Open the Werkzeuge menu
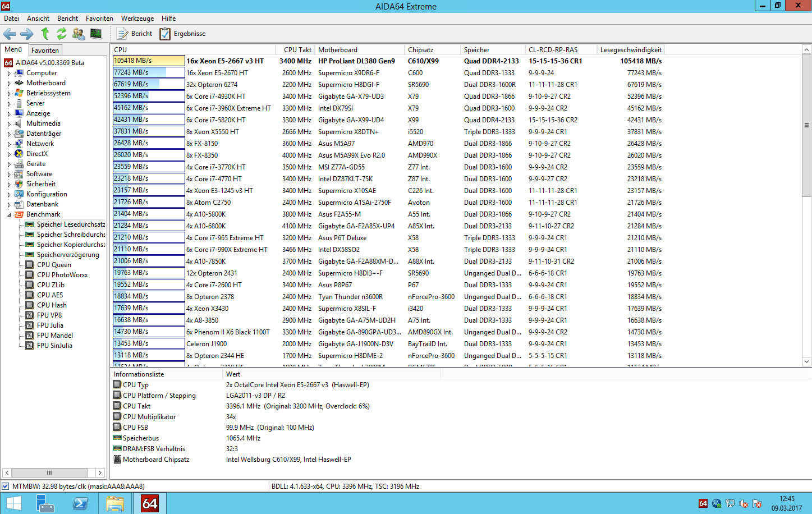The image size is (812, 514). click(x=137, y=19)
